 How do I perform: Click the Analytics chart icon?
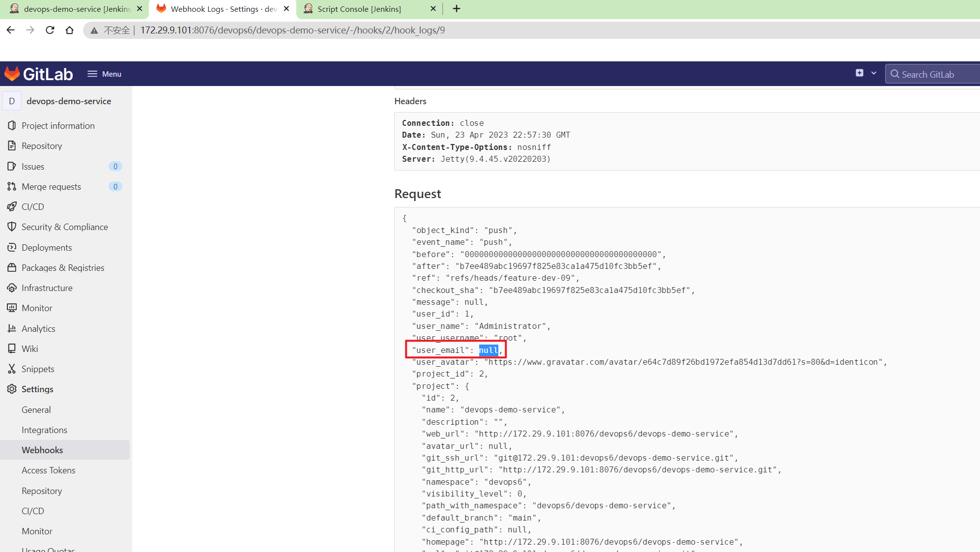(12, 328)
